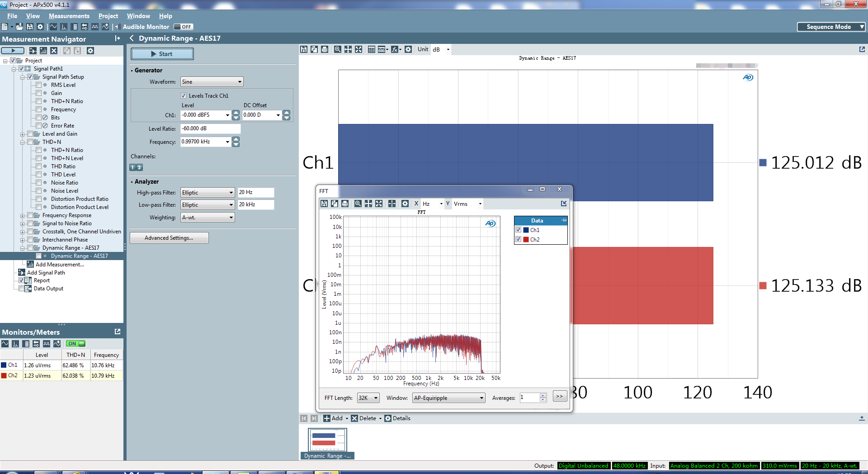Open the Project menu
868x474 pixels.
tap(108, 16)
